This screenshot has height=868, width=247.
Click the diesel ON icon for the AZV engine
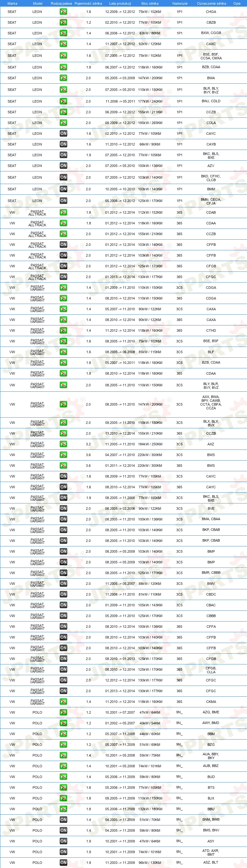click(x=63, y=166)
